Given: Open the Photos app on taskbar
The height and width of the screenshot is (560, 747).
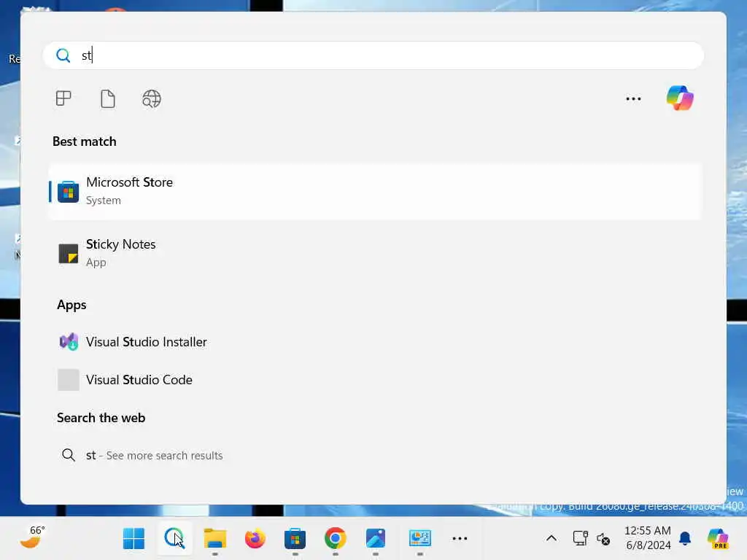Looking at the screenshot, I should point(376,539).
